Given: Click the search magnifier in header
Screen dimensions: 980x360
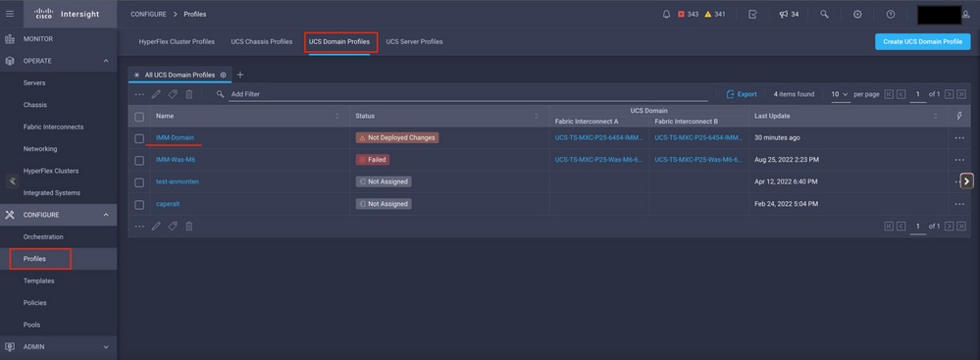Looking at the screenshot, I should click(x=824, y=15).
